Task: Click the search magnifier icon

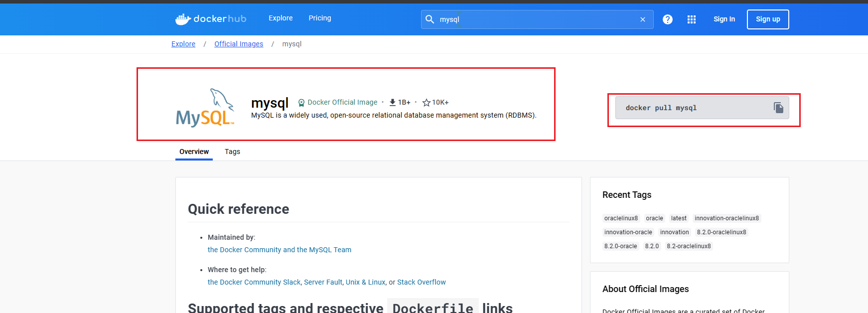Action: tap(430, 19)
